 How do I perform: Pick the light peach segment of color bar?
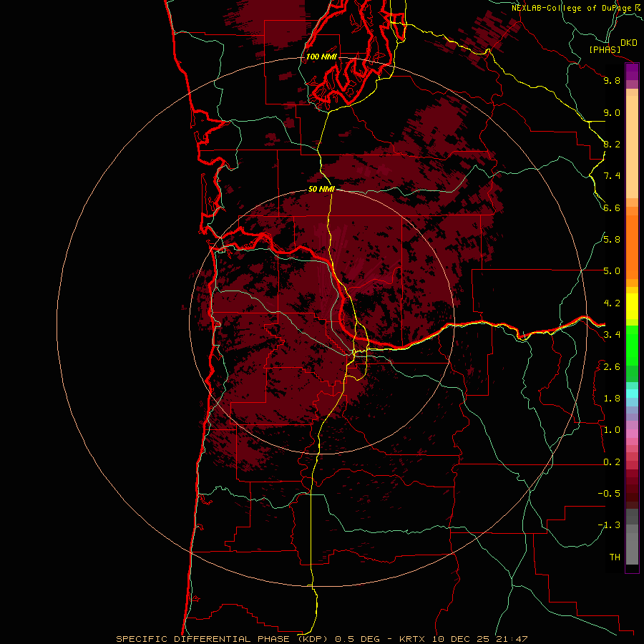click(x=632, y=147)
